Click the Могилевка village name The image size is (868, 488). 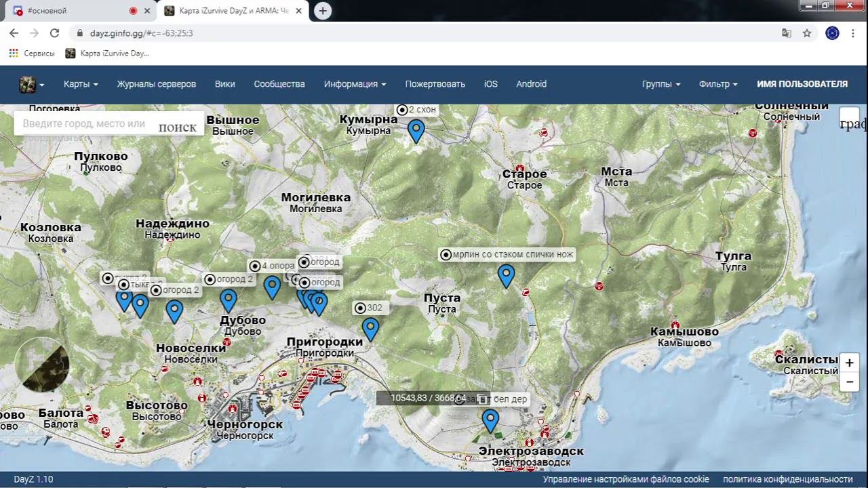pos(316,197)
